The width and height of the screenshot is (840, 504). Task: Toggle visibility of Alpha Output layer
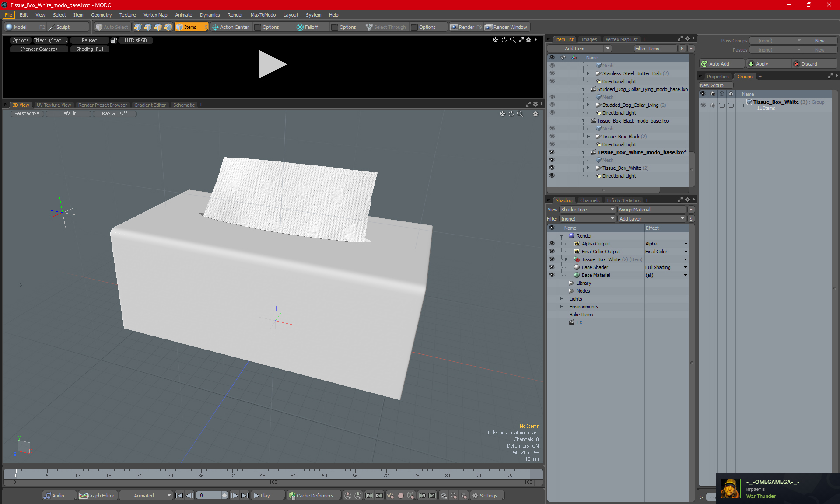[x=552, y=244]
